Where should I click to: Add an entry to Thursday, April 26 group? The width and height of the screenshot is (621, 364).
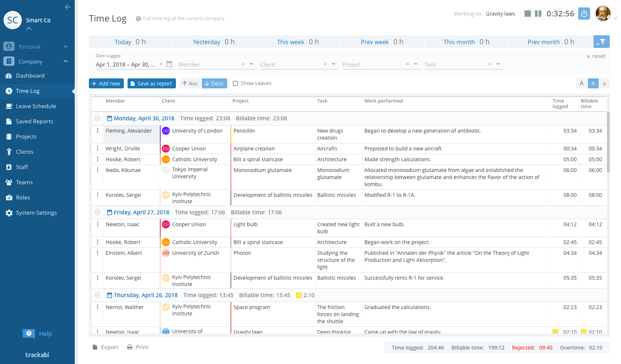(97, 295)
